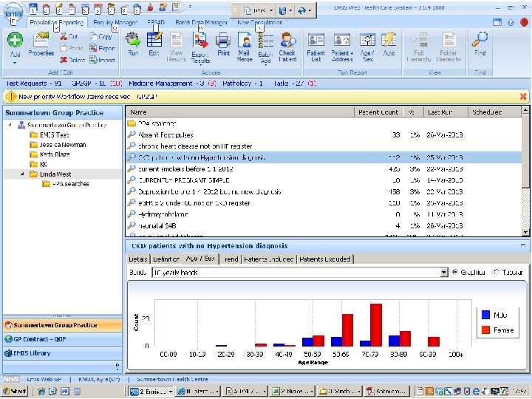
Task: Switch to the Definition tab
Action: click(x=166, y=259)
